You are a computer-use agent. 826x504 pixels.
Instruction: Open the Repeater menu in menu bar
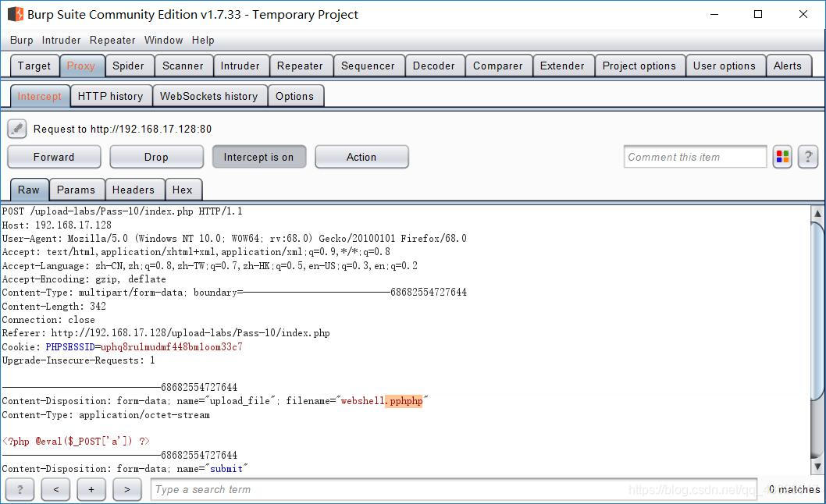(x=112, y=40)
